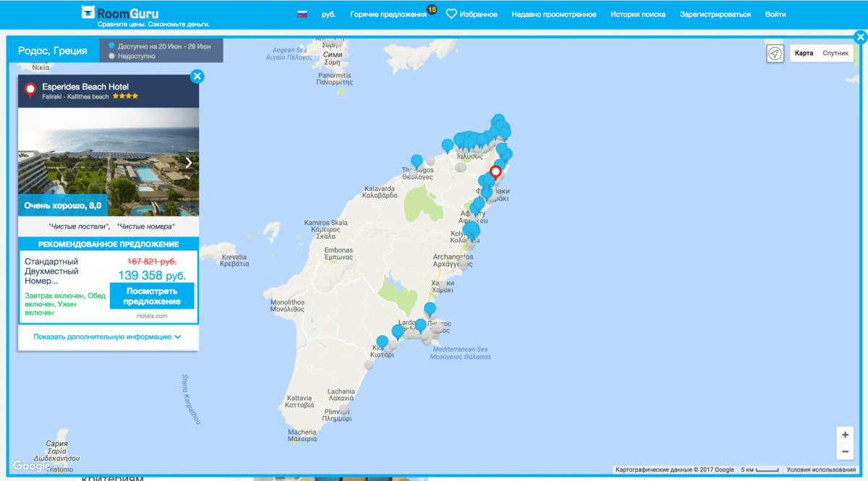Click the Посмотреть предложение button
The image size is (868, 481).
tap(152, 296)
